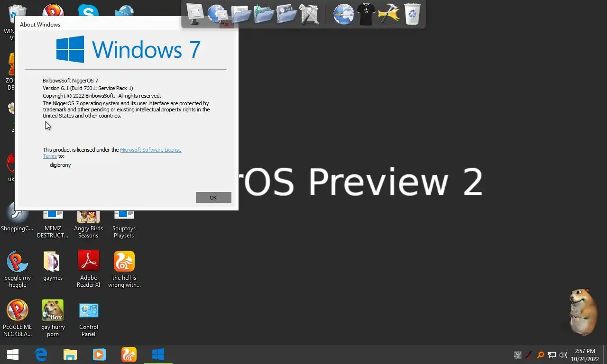Click the Show Desktop strip beside the clock
607x364 pixels.
pyautogui.click(x=605, y=355)
